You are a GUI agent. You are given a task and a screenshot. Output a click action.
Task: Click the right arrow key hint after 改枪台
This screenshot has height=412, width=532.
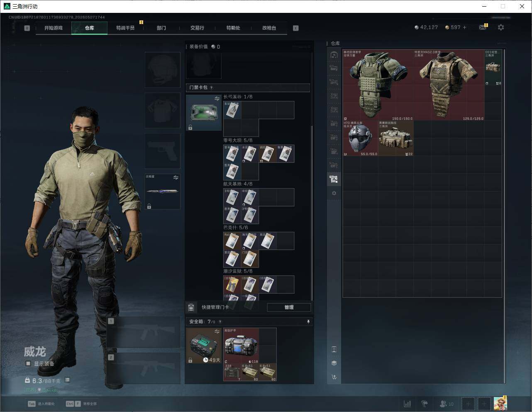click(x=296, y=28)
